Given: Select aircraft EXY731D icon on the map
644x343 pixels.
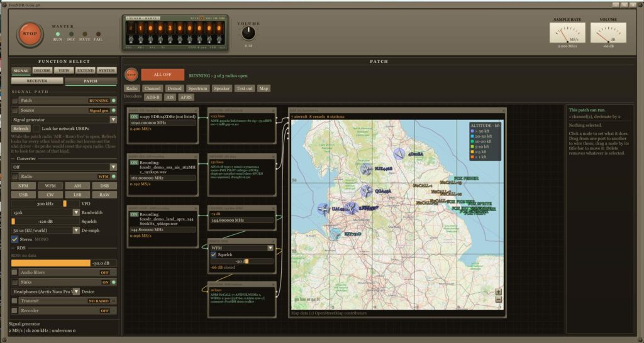Looking at the screenshot, I should coord(336,234).
